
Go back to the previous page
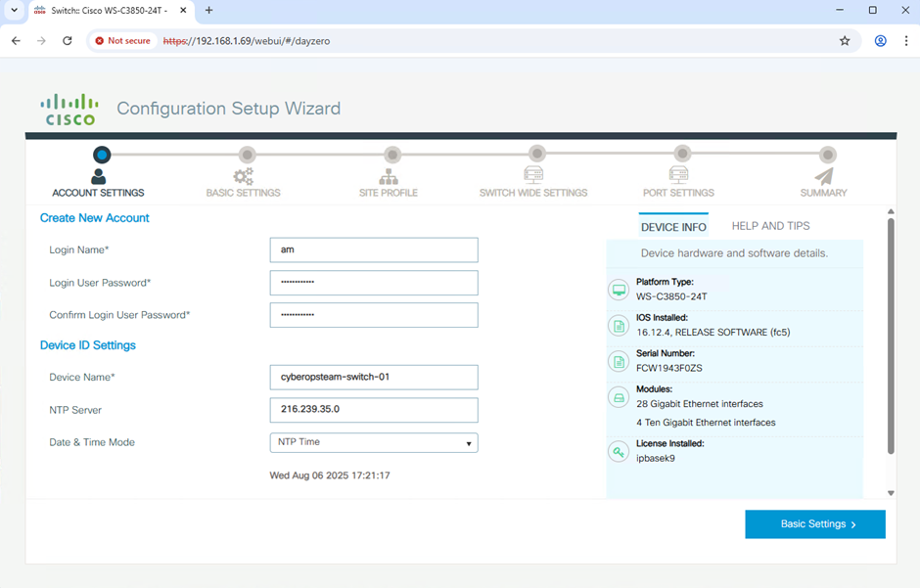click(16, 41)
